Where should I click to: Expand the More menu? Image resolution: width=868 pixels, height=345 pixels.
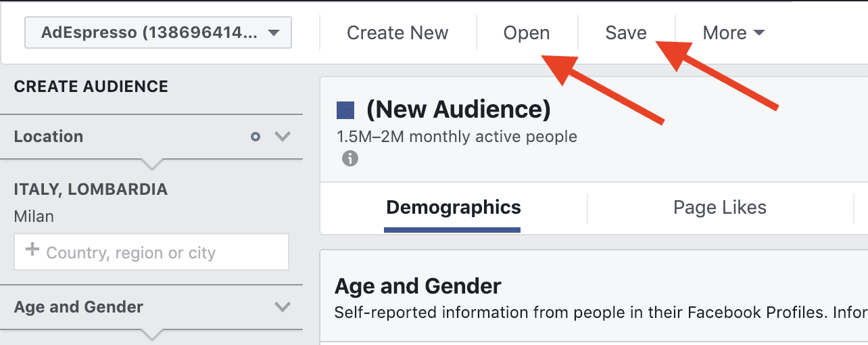(x=733, y=33)
